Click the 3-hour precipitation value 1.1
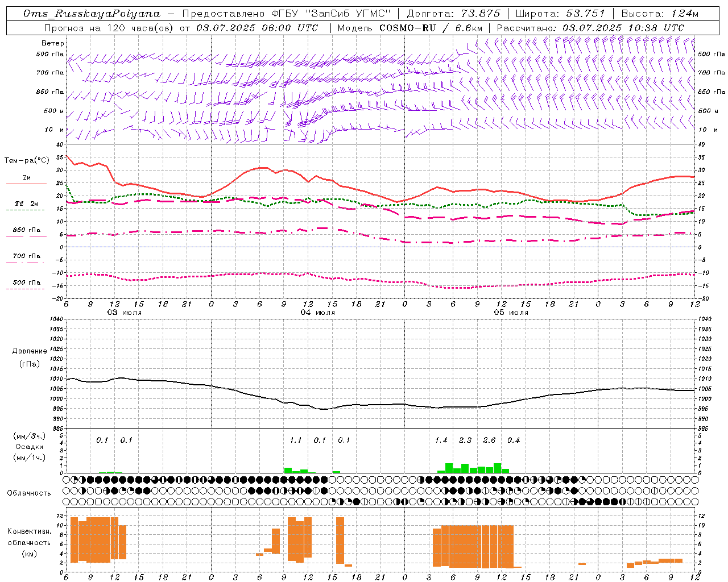The height and width of the screenshot is (582, 728). 296,440
